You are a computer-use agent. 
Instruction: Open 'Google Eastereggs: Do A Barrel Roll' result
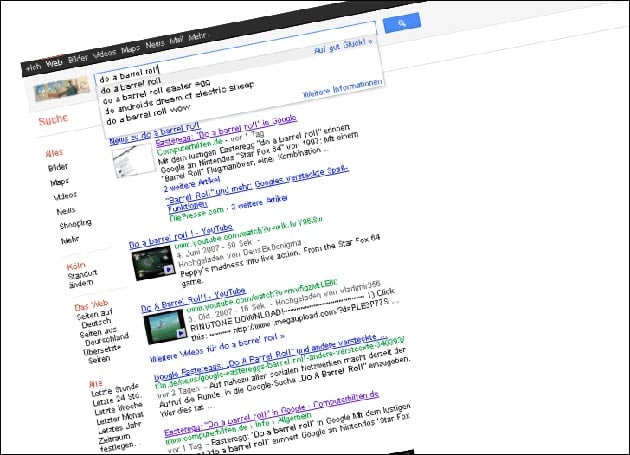(x=271, y=357)
